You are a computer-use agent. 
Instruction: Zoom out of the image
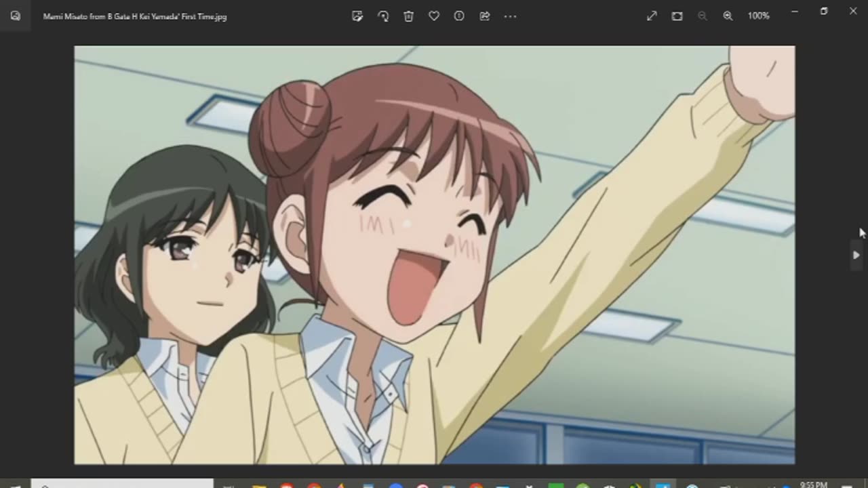tap(702, 16)
